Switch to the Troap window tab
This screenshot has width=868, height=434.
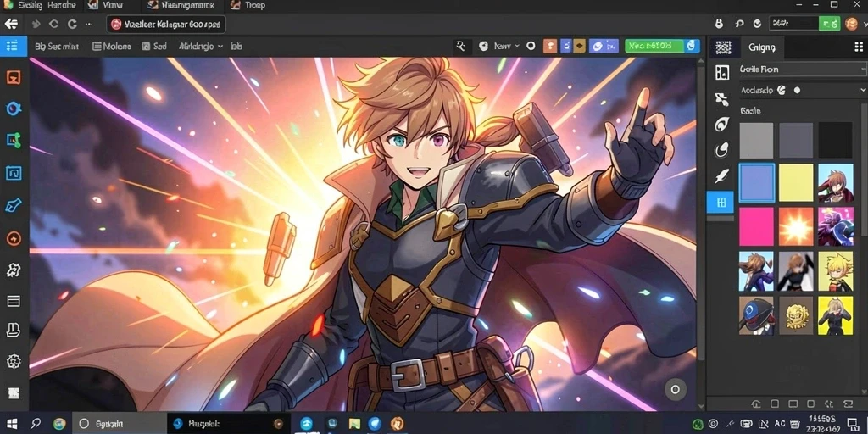(247, 6)
